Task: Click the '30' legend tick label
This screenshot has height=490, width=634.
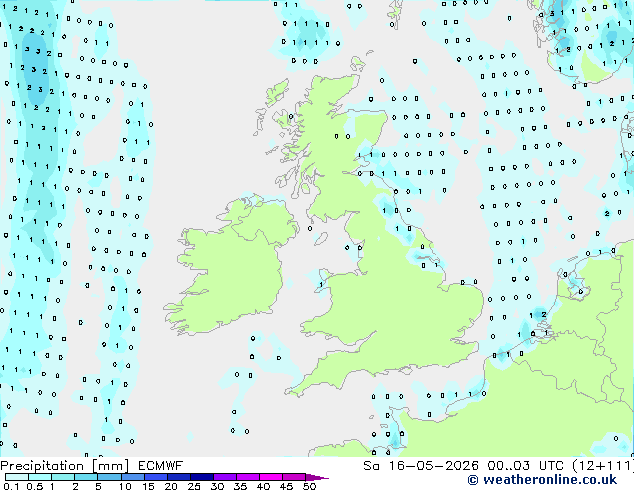Action: coord(217,486)
